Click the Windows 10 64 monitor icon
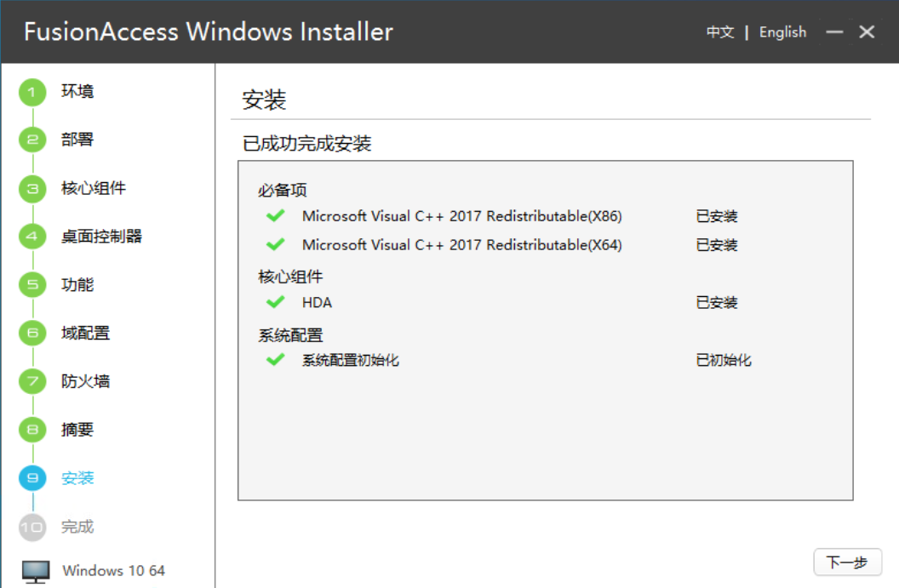 [x=36, y=571]
